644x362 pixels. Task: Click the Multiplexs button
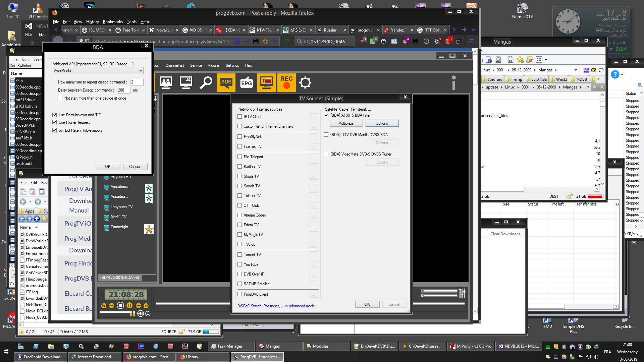tap(346, 123)
